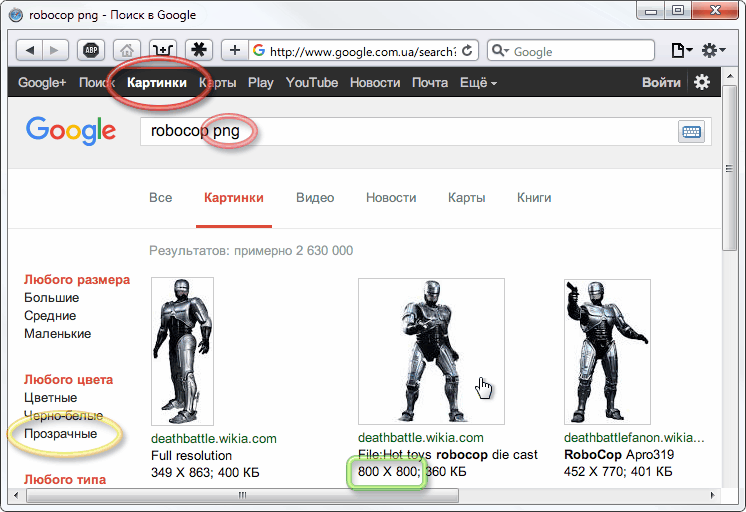
Task: Add a new tab with the plus button
Action: point(235,50)
